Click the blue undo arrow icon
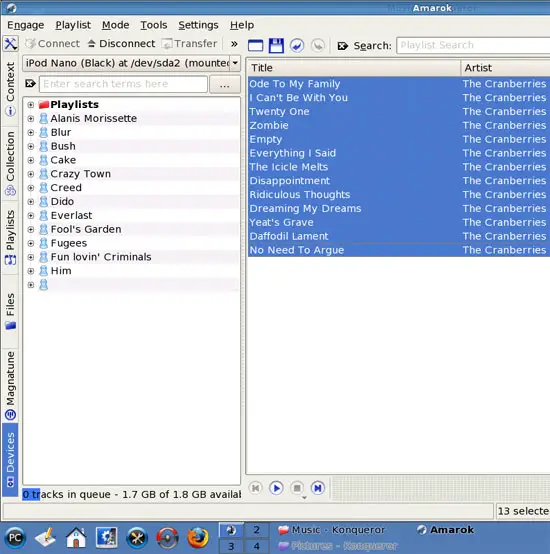This screenshot has height=554, width=550. pos(297,46)
